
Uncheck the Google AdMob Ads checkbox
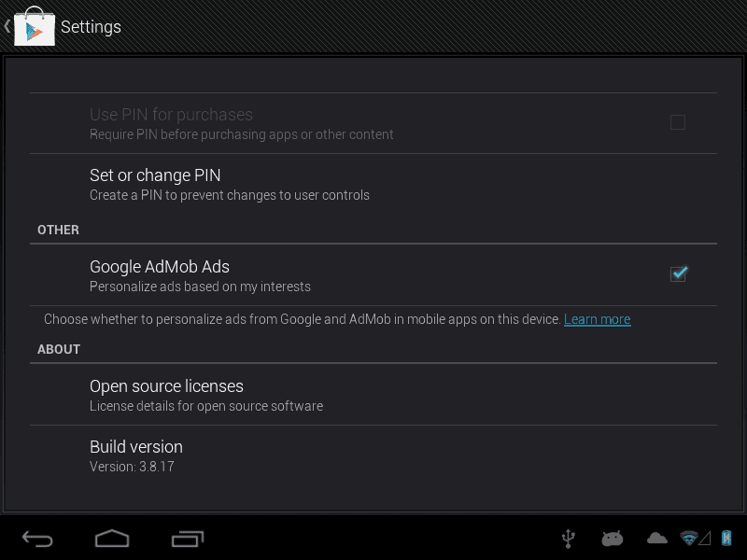(678, 273)
